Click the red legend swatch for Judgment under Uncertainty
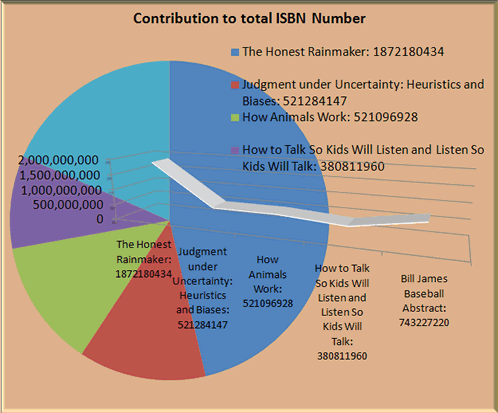Viewport: 498px width, 413px height. (235, 85)
